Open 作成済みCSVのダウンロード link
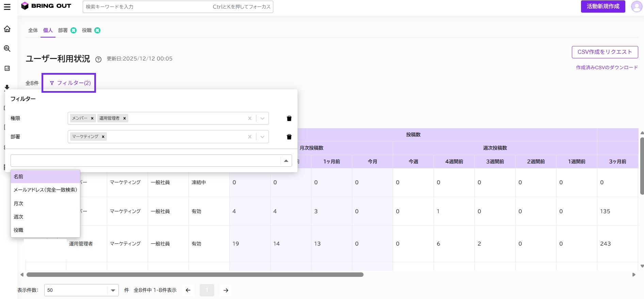 pyautogui.click(x=607, y=68)
